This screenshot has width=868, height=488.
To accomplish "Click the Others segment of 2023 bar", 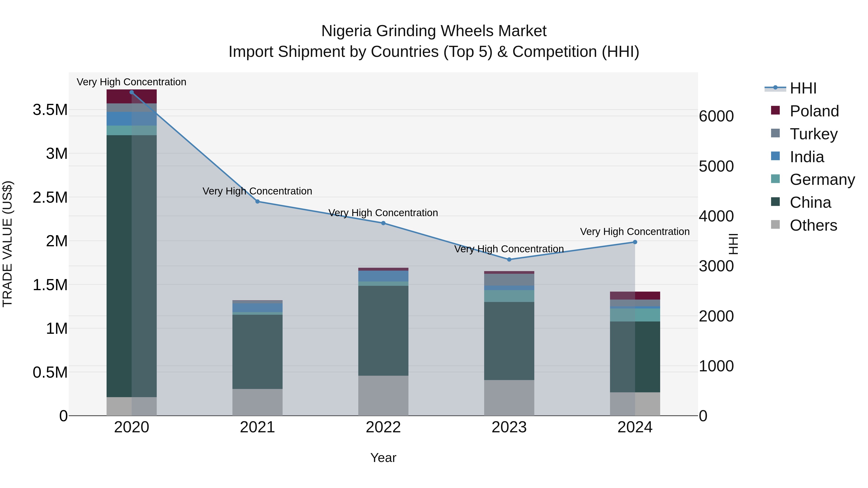I will (509, 398).
